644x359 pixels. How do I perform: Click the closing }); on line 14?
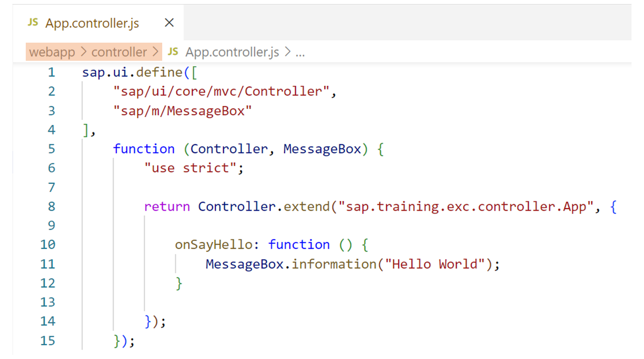pos(155,322)
